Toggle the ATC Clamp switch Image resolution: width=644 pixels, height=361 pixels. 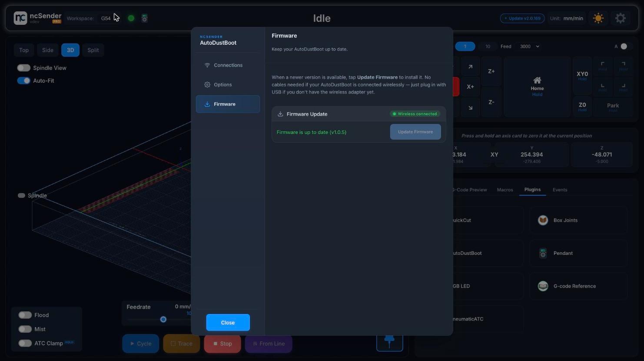(x=25, y=343)
